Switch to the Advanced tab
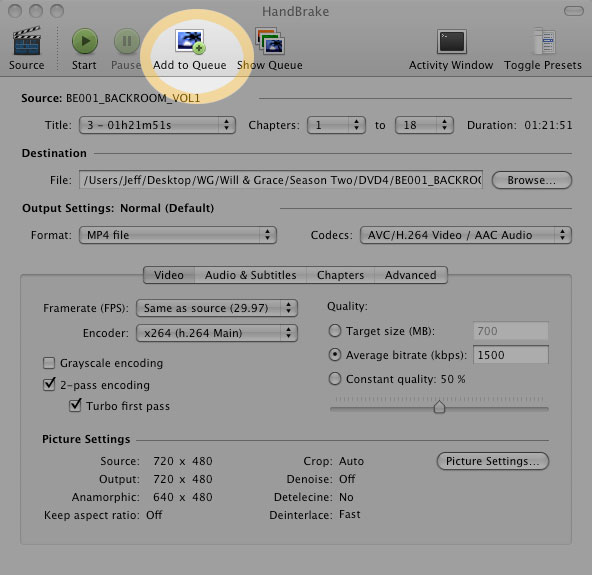 coord(411,275)
